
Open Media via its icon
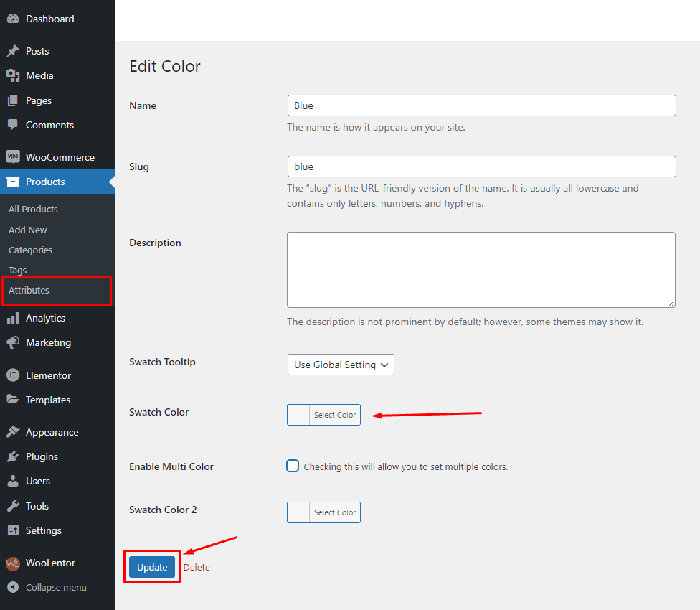[x=13, y=75]
